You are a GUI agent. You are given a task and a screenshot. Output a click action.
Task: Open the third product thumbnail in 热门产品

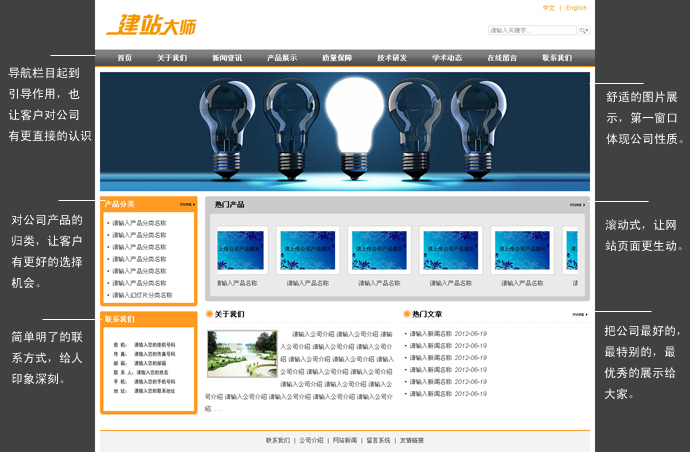coord(379,250)
